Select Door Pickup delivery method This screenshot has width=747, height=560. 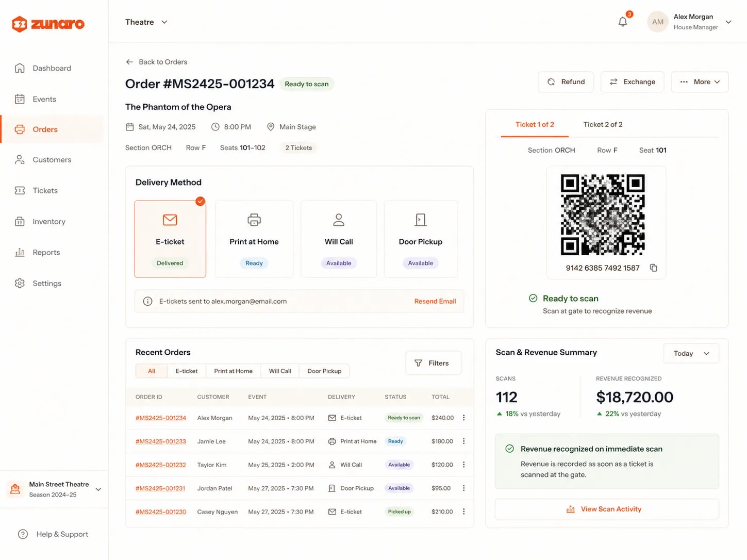pos(421,239)
